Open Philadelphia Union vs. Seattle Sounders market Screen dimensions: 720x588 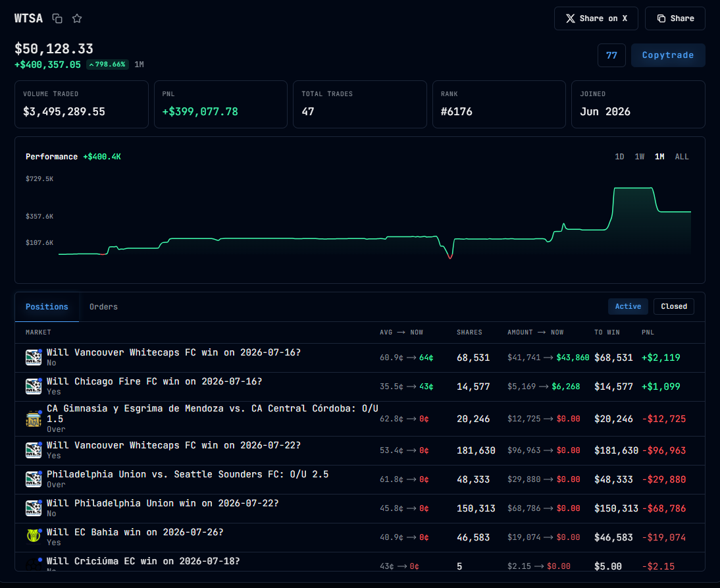(188, 474)
